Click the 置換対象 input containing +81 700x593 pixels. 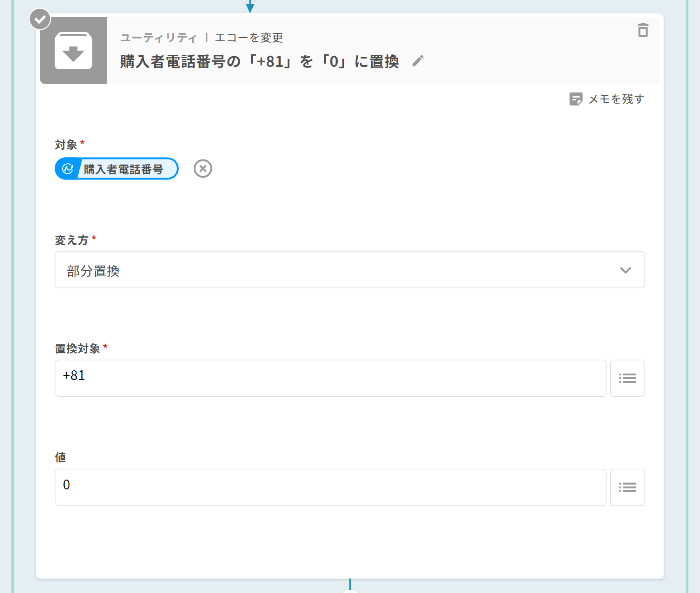[x=330, y=378]
